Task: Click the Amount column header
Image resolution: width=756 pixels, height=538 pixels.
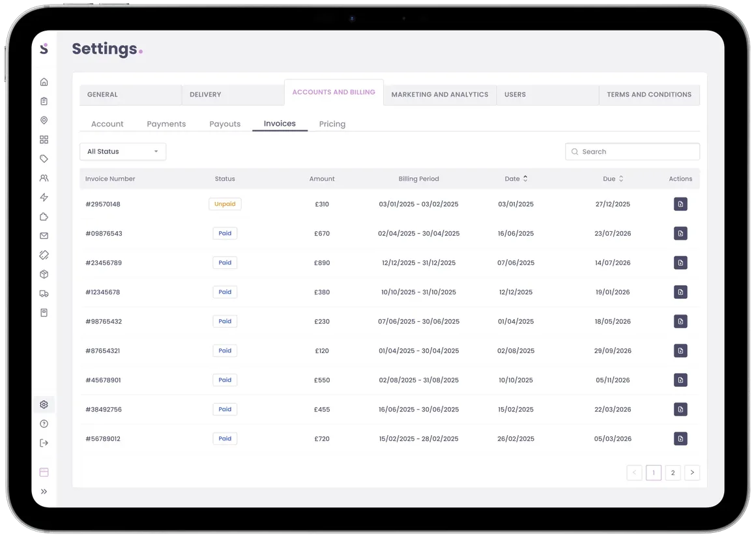Action: tap(322, 178)
